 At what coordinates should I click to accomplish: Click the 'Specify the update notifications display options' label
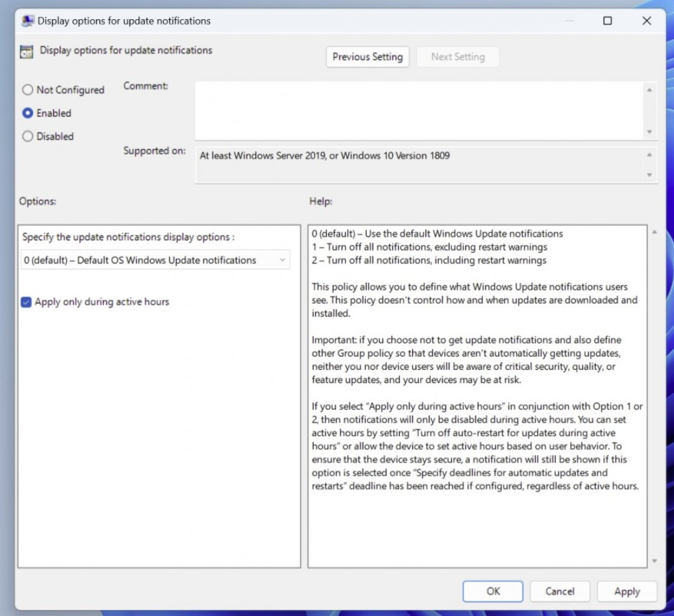click(129, 237)
